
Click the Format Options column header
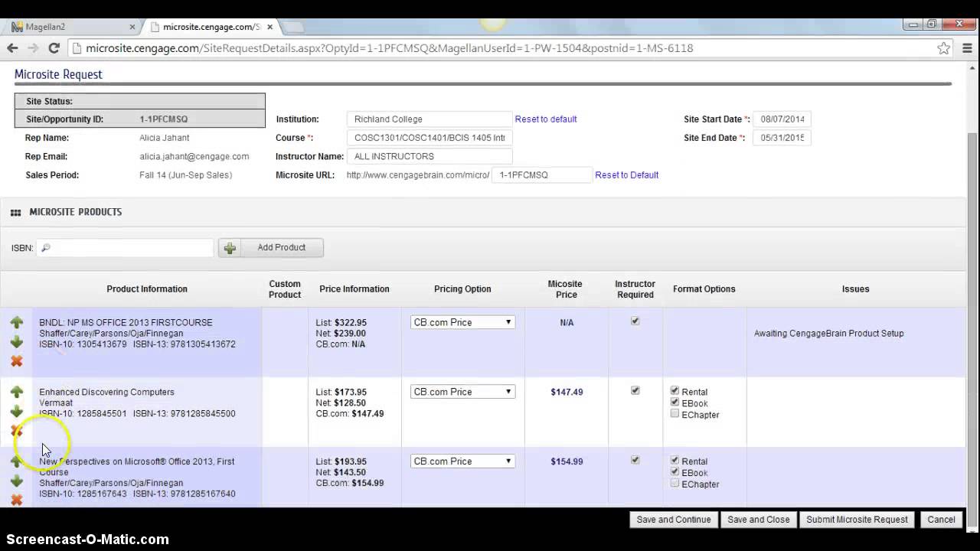point(704,289)
